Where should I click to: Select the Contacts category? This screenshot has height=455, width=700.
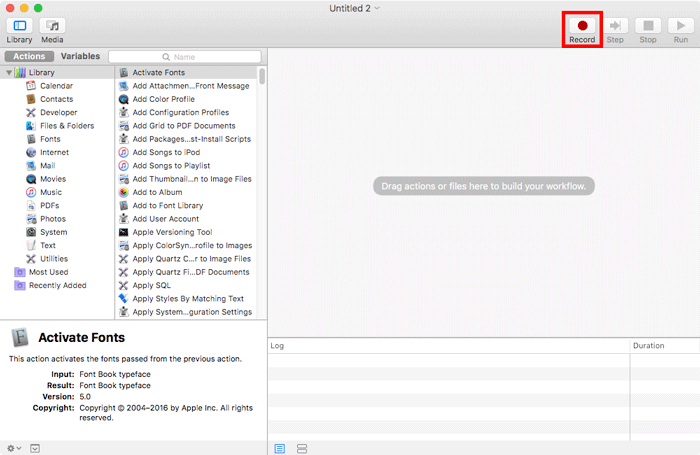click(56, 99)
